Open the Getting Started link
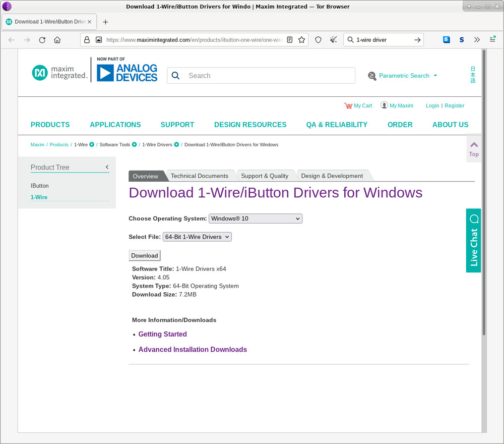This screenshot has height=444, width=504. 163,334
